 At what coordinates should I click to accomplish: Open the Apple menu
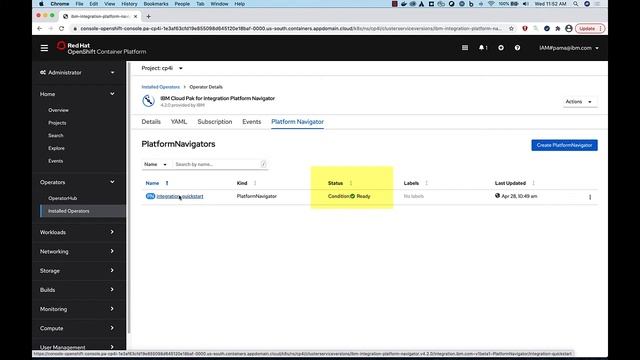pyautogui.click(x=41, y=4)
